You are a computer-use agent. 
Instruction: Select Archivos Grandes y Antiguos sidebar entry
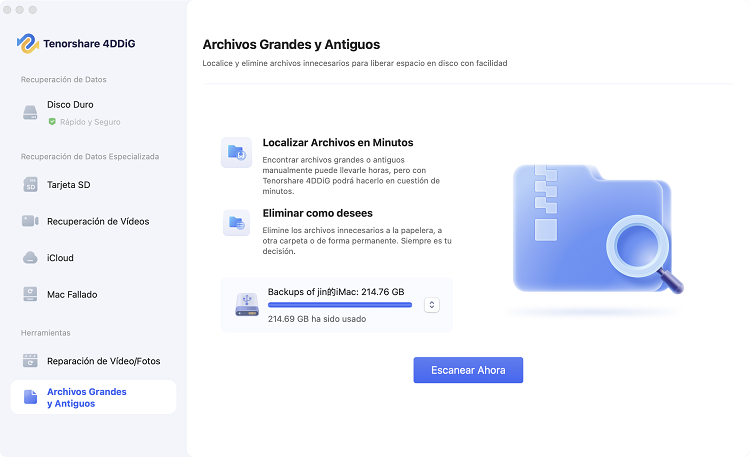point(93,397)
